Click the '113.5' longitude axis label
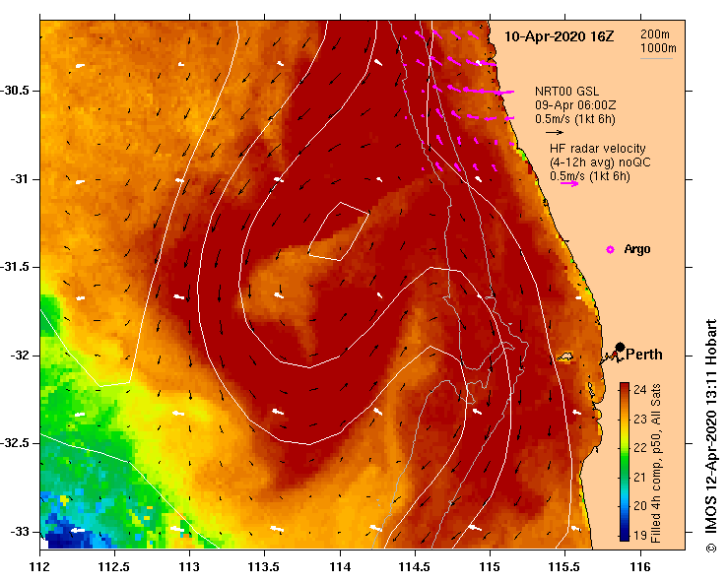The height and width of the screenshot is (583, 728). (264, 567)
